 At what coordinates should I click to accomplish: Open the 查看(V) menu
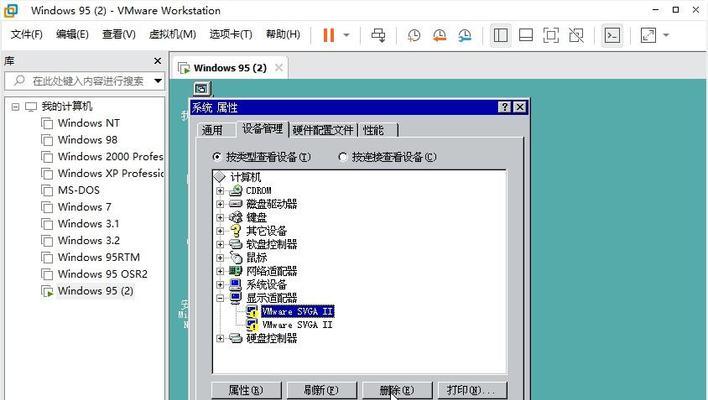(x=119, y=34)
